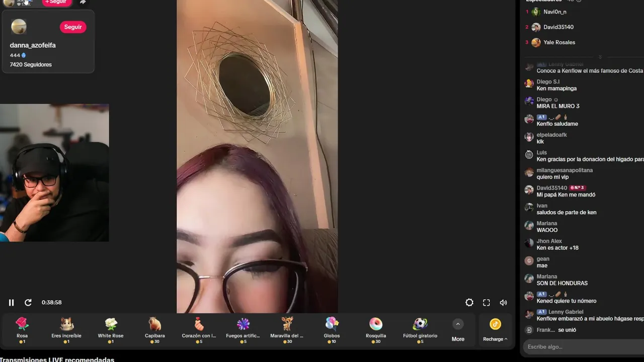Open top viewer Yale Rosales
The height and width of the screenshot is (362, 644).
[x=559, y=42]
